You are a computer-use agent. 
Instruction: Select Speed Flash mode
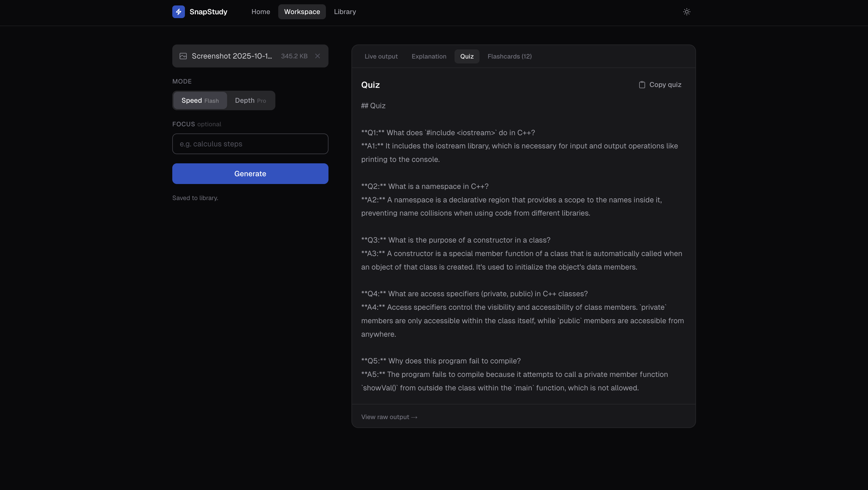pyautogui.click(x=200, y=101)
